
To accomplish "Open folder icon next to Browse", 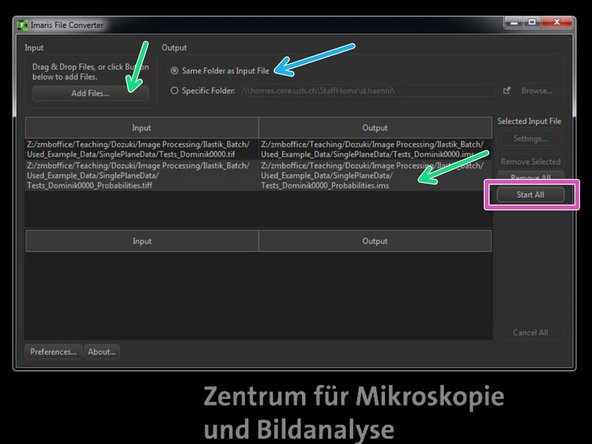I will [507, 91].
